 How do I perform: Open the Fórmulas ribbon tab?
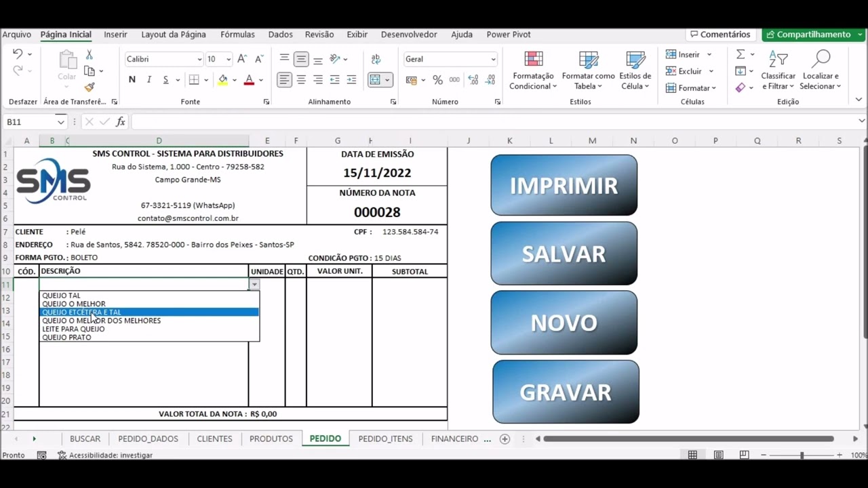click(237, 35)
